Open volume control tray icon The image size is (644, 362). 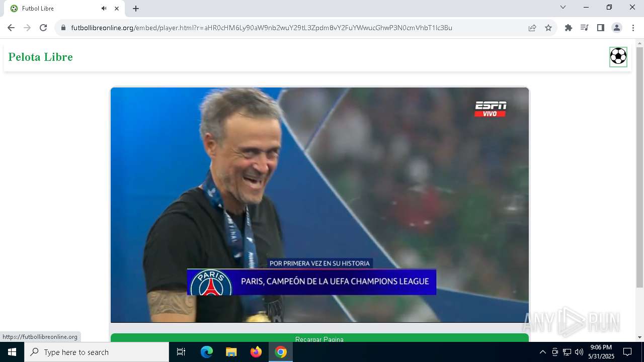point(579,352)
